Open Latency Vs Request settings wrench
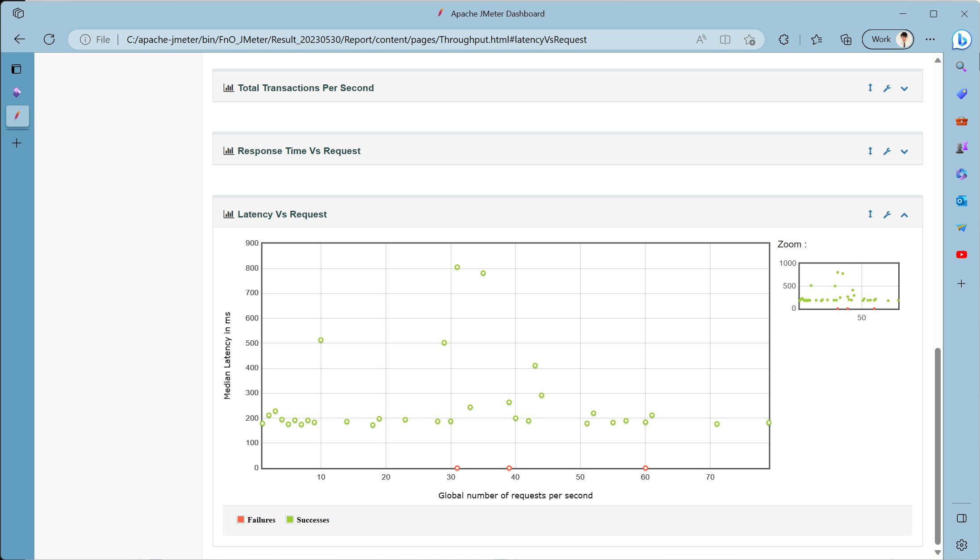980x560 pixels. tap(887, 215)
